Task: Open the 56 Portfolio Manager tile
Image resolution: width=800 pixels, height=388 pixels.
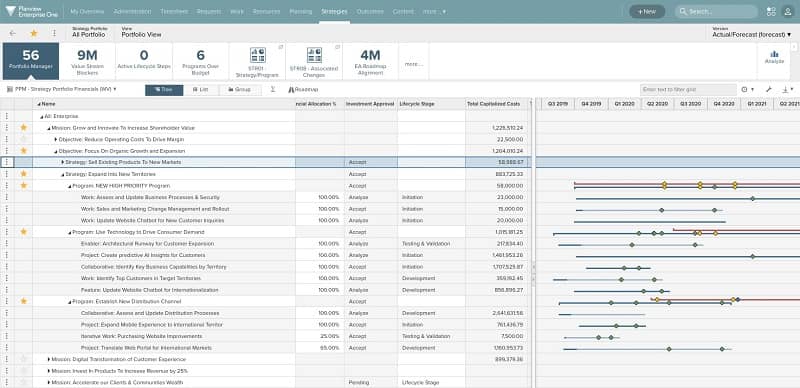Action: point(31,62)
